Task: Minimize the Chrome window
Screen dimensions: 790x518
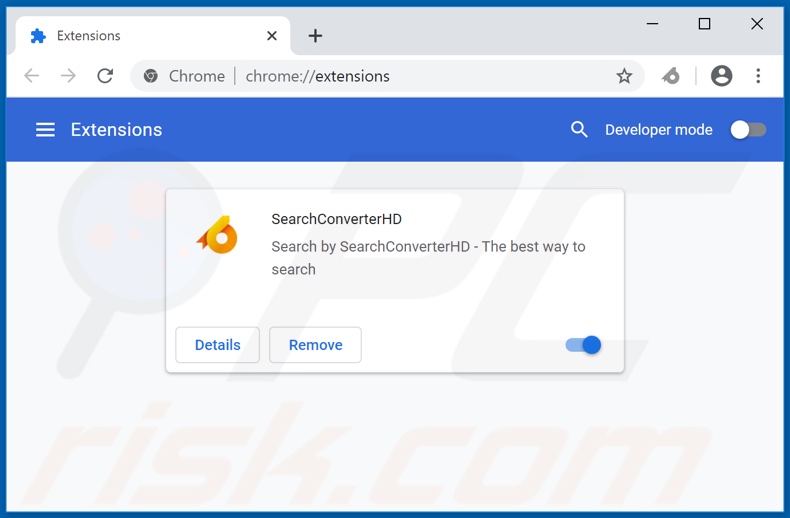Action: point(652,24)
